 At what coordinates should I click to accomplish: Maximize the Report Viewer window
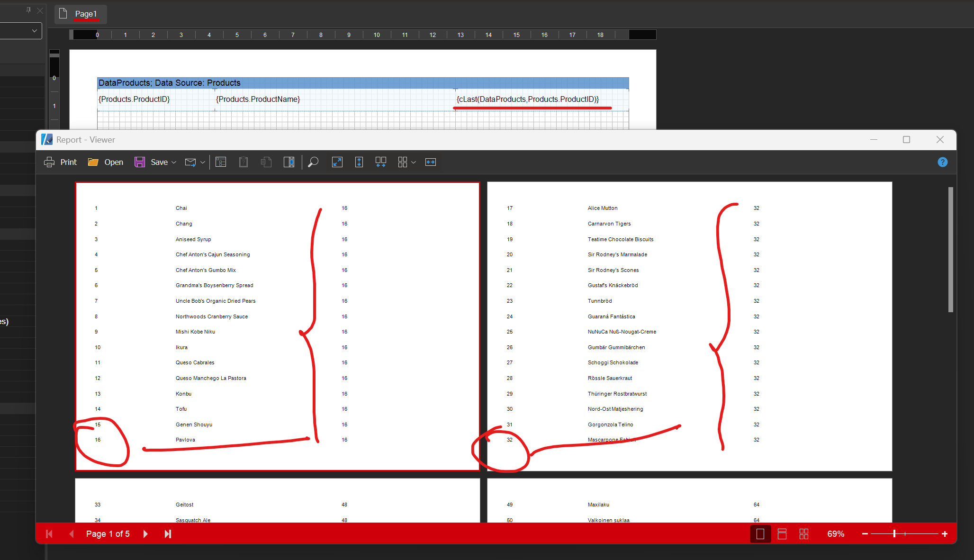point(906,139)
